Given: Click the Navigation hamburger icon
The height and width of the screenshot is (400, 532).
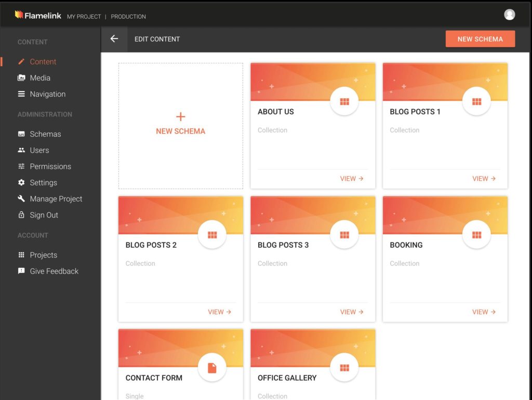Looking at the screenshot, I should [x=21, y=94].
